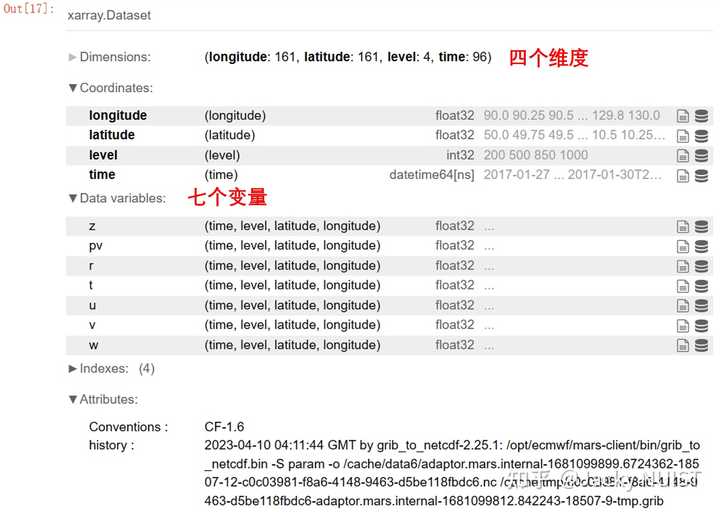Collapse the Coordinates section
Image resolution: width=720 pixels, height=512 pixels.
(110, 88)
